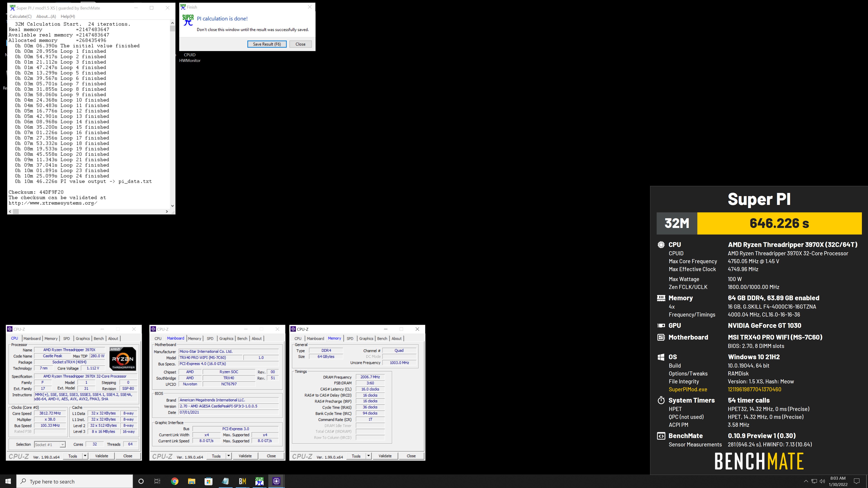Viewport: 868px width, 488px height.
Task: Open the Windows Start menu
Action: point(8,481)
